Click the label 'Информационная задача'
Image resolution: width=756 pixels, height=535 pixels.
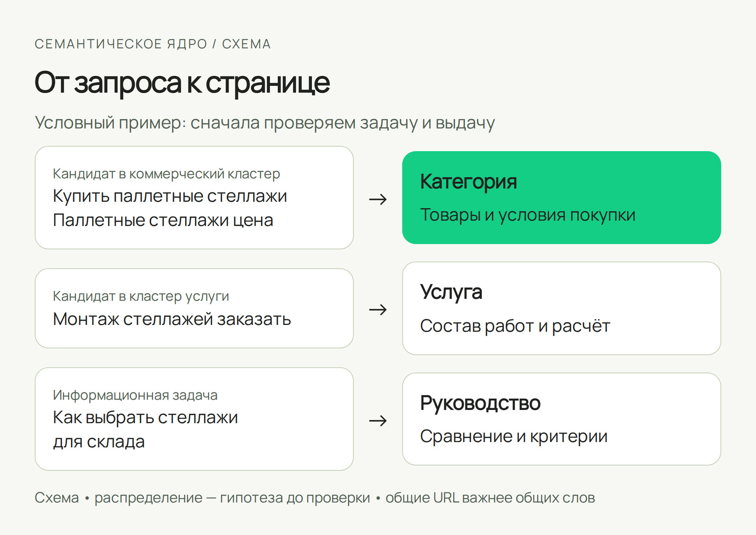pos(135,395)
